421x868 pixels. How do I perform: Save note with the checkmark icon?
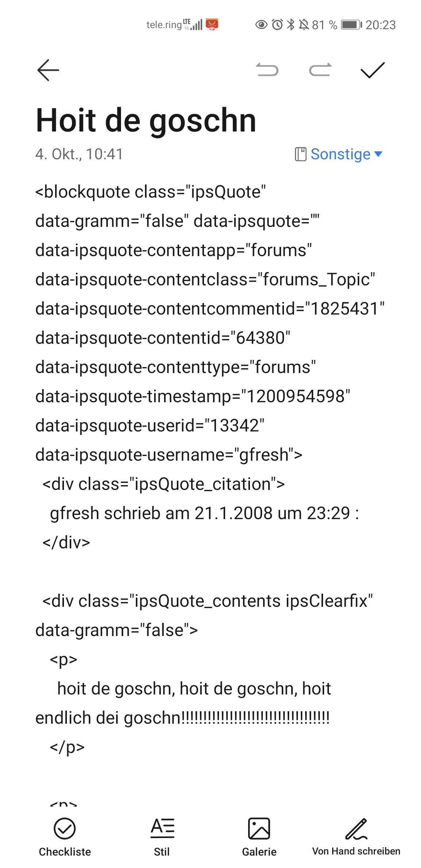tap(372, 70)
